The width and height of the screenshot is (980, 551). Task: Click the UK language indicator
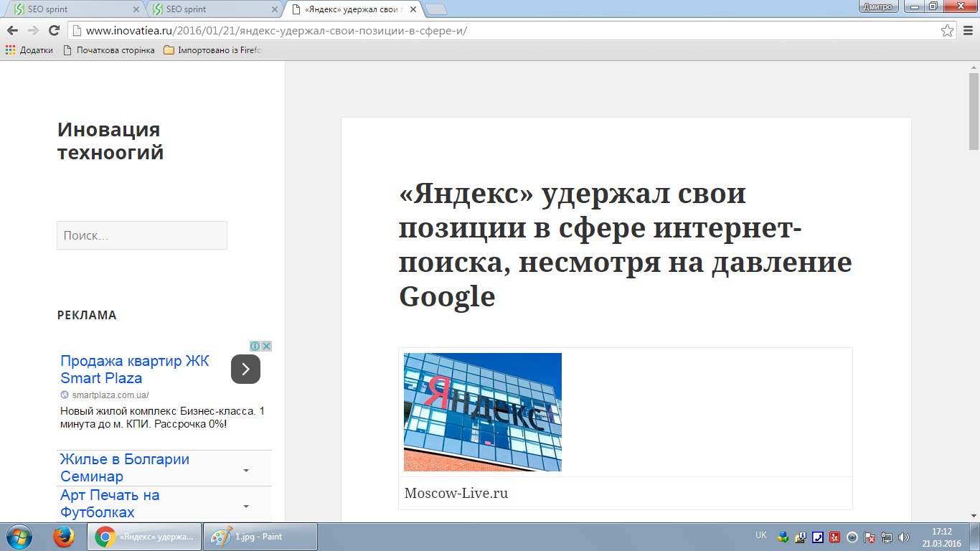(x=761, y=535)
